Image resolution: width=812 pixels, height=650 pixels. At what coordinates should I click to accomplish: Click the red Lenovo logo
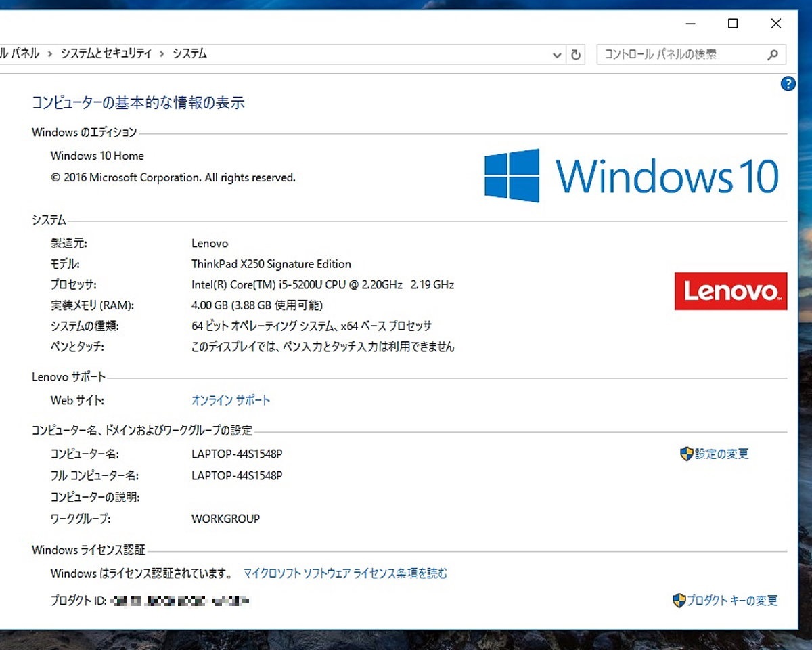pyautogui.click(x=731, y=291)
